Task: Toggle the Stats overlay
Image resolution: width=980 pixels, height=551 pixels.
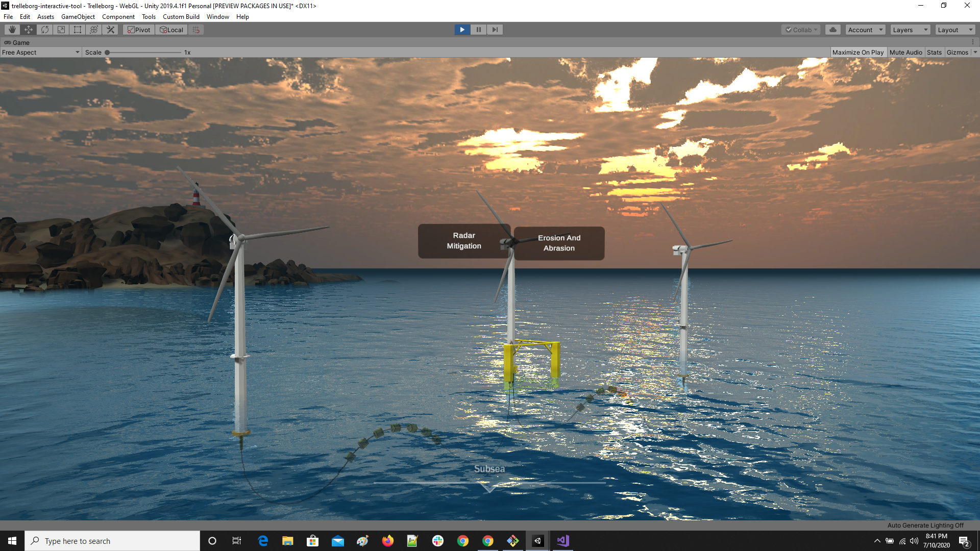Action: [x=934, y=52]
